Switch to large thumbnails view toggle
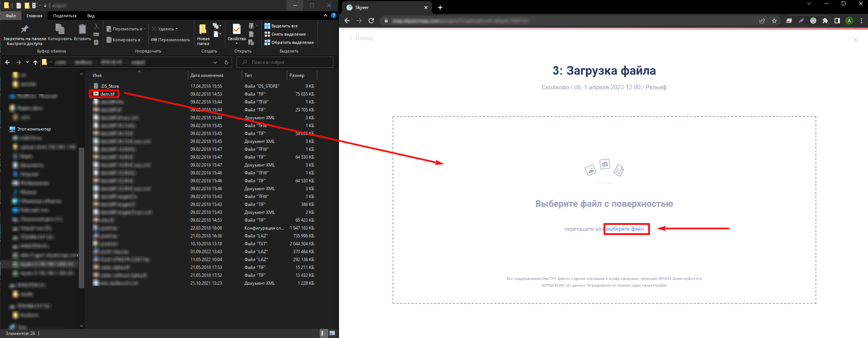This screenshot has width=868, height=338. pyautogui.click(x=332, y=333)
